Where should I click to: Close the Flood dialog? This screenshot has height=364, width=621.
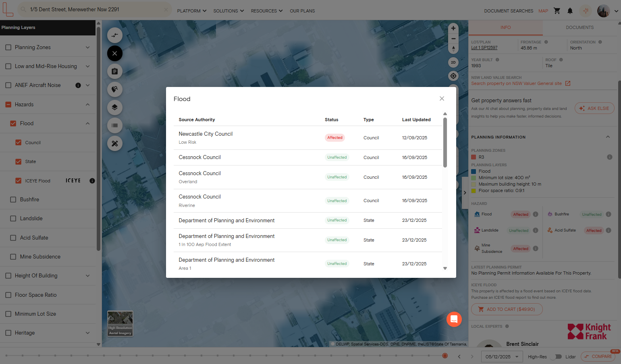442,99
